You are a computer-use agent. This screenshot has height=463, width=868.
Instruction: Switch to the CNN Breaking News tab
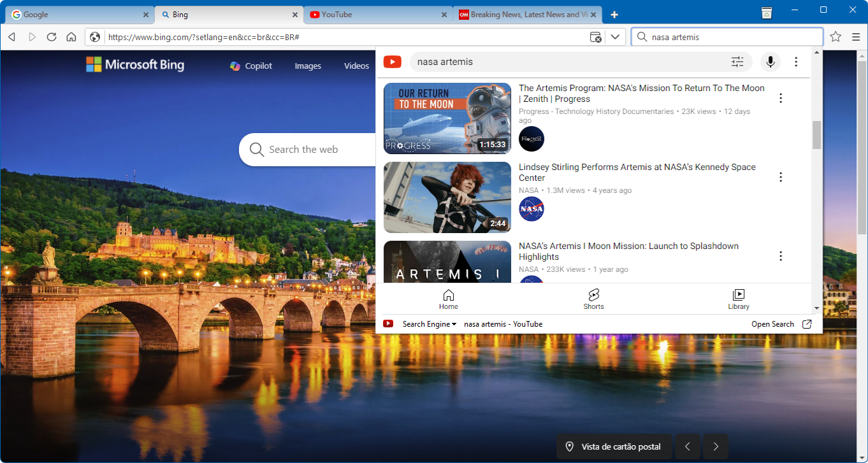point(523,14)
